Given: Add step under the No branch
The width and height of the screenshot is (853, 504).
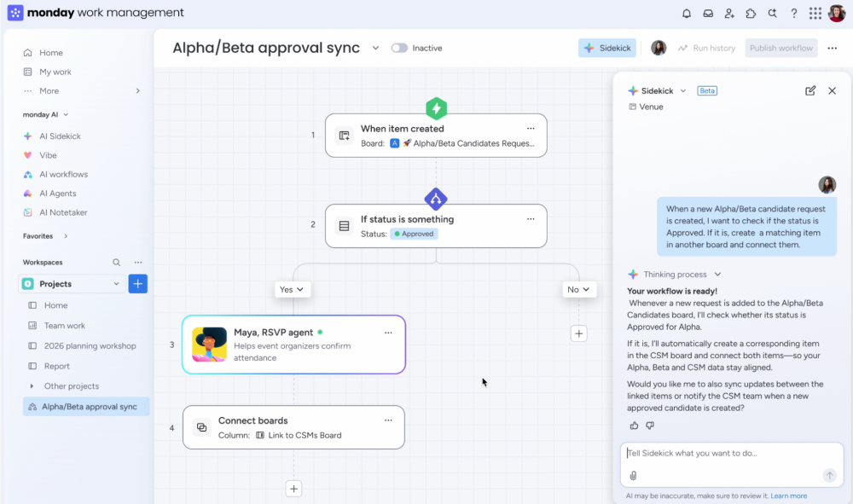Looking at the screenshot, I should pos(579,333).
